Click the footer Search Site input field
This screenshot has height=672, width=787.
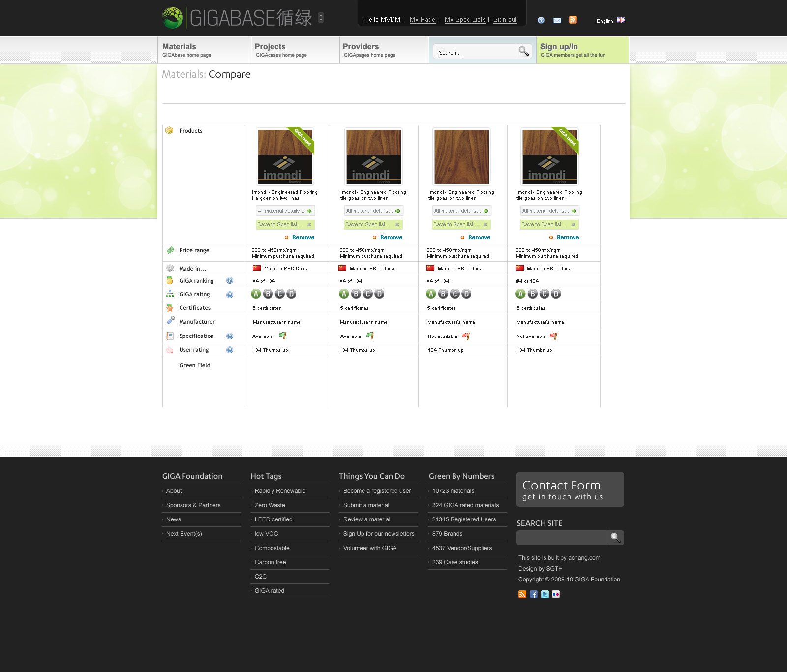[x=561, y=538]
